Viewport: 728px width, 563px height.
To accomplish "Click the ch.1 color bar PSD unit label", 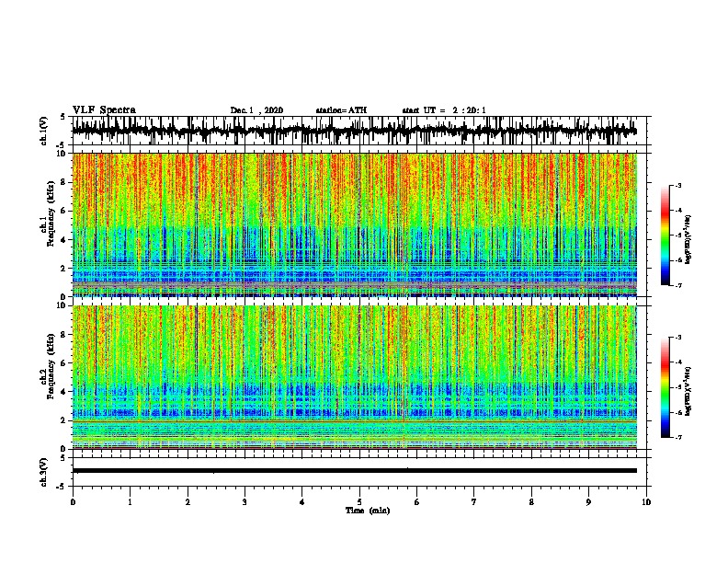I will (x=688, y=239).
